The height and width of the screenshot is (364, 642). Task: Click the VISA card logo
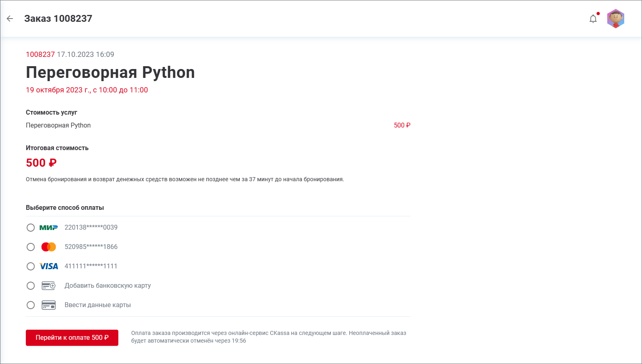(x=48, y=266)
